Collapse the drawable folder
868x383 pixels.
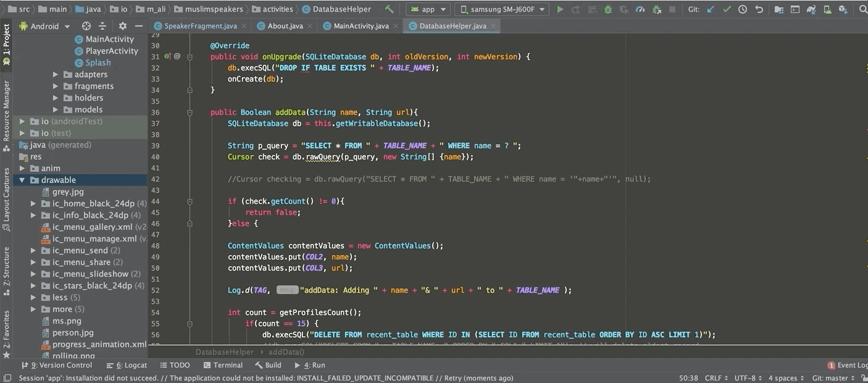click(x=22, y=180)
